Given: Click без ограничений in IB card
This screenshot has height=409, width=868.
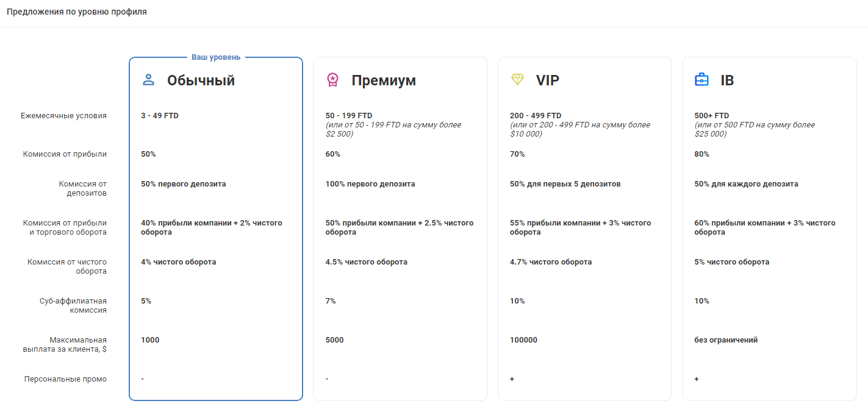Looking at the screenshot, I should click(x=726, y=340).
